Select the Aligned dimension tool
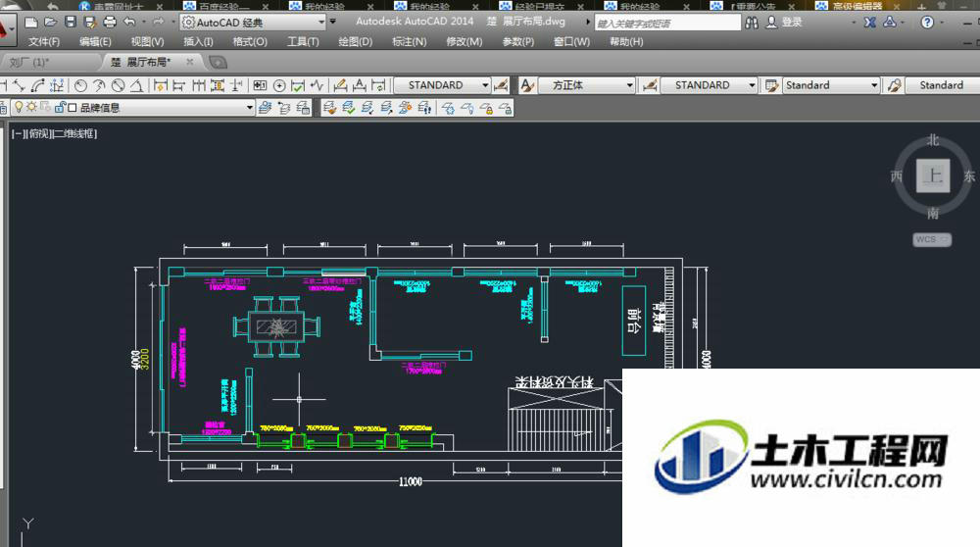This screenshot has width=980, height=547. coord(19,85)
